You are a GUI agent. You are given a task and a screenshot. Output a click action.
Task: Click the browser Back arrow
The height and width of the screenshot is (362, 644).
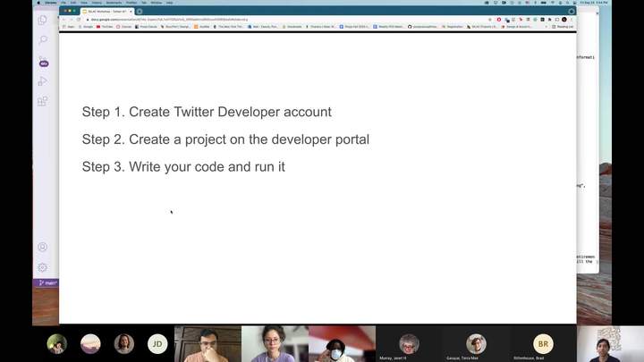[64, 20]
